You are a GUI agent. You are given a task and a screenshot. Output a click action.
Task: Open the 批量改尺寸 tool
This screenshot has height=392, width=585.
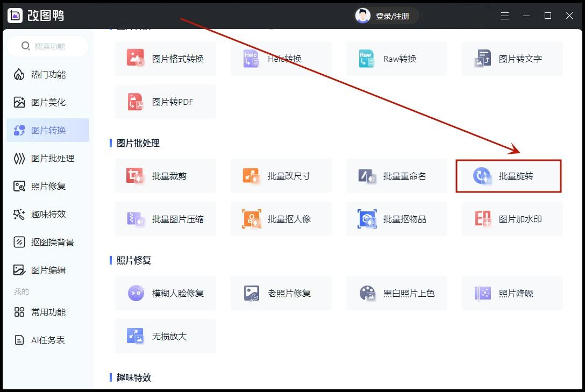281,176
